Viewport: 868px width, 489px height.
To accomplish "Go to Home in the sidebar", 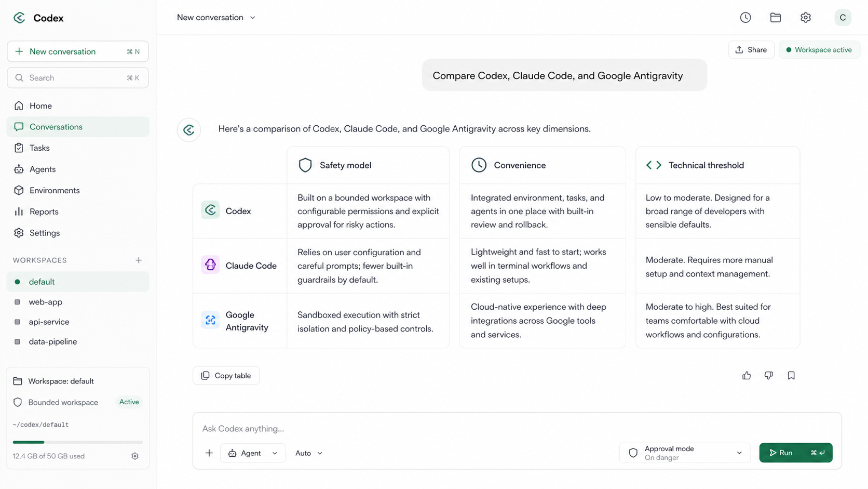I will pos(78,106).
